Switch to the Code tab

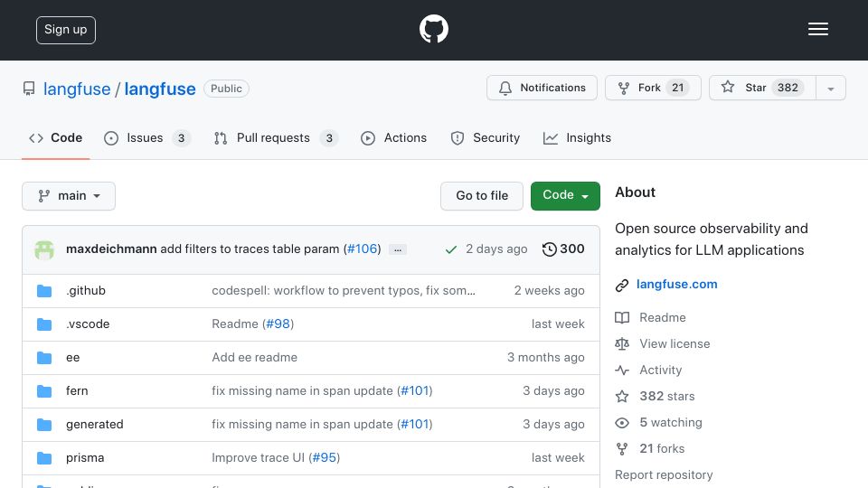click(55, 137)
